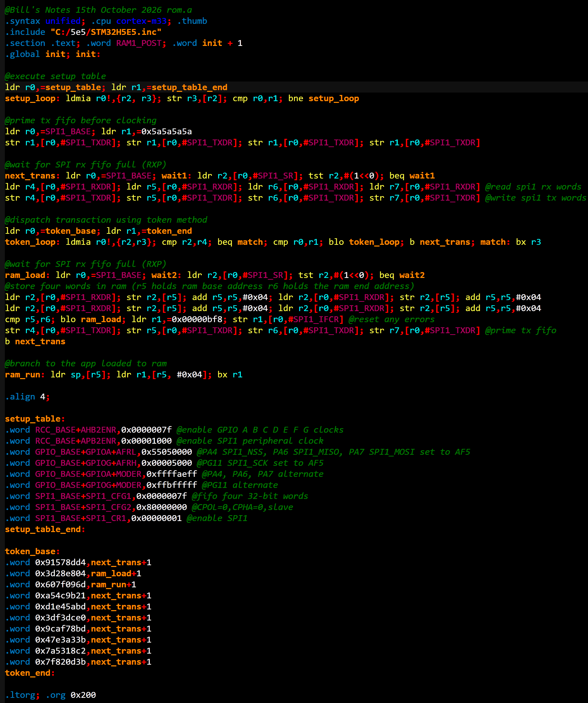Click "ram_run+1" in the token table
The width and height of the screenshot is (588, 703).
click(114, 585)
